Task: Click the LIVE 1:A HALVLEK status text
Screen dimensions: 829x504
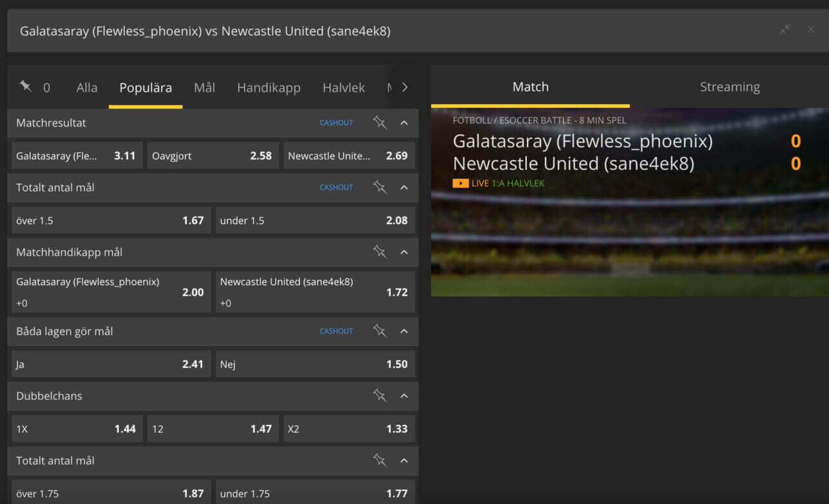Action: pos(508,184)
